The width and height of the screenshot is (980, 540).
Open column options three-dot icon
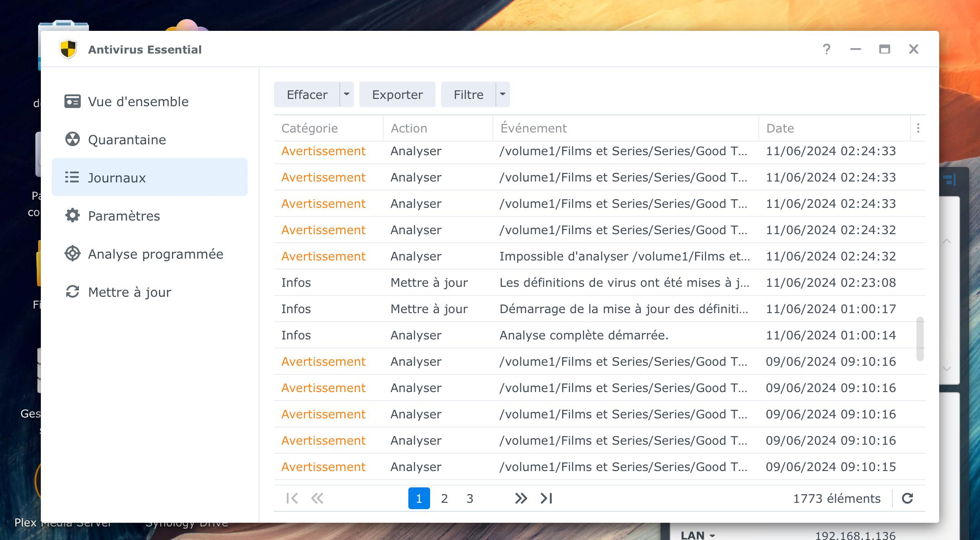pyautogui.click(x=918, y=128)
